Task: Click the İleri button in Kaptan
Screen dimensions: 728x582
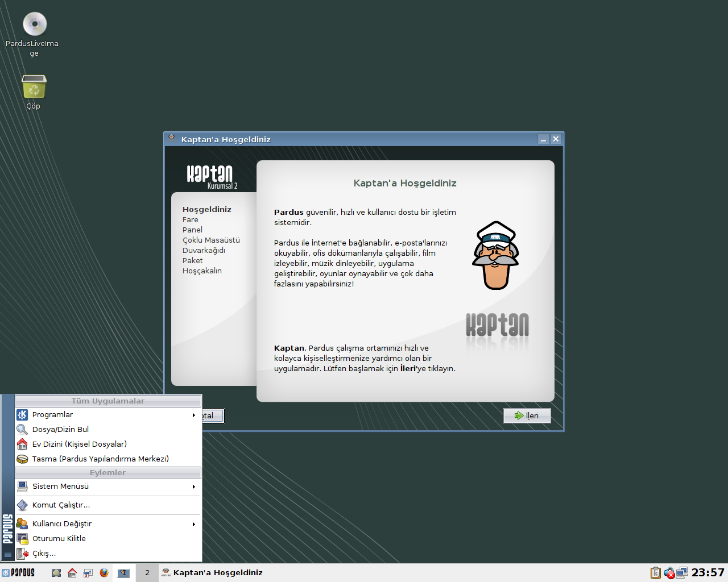Action: [x=527, y=416]
